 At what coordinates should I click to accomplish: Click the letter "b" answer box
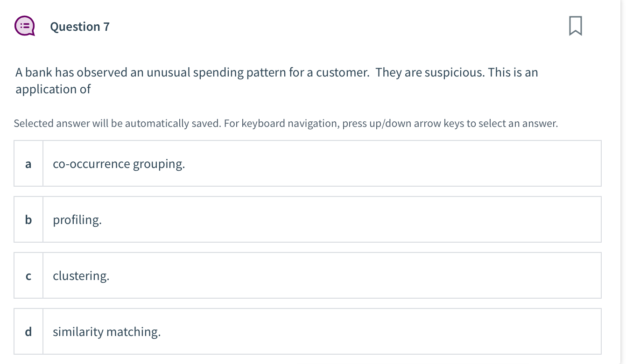(x=28, y=220)
